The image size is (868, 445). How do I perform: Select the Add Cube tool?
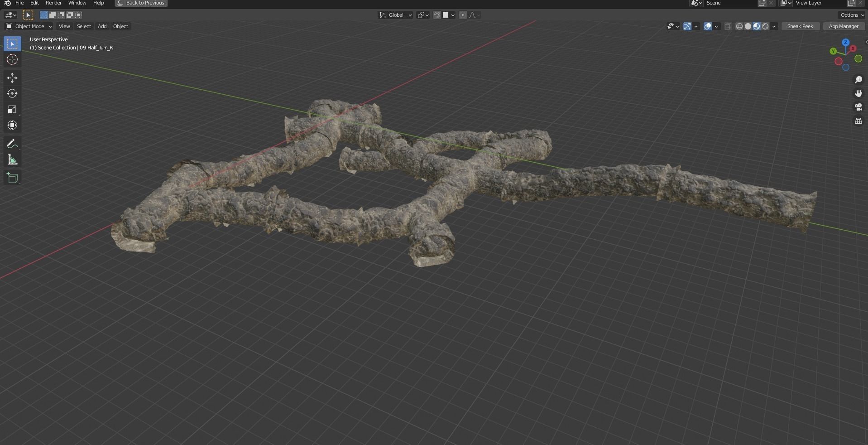pos(12,178)
